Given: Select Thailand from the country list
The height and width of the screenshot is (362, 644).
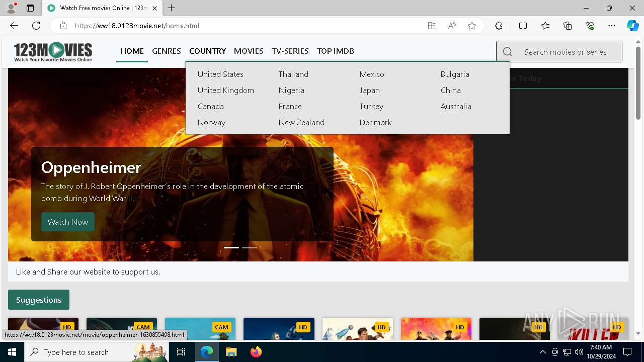Looking at the screenshot, I should point(293,74).
